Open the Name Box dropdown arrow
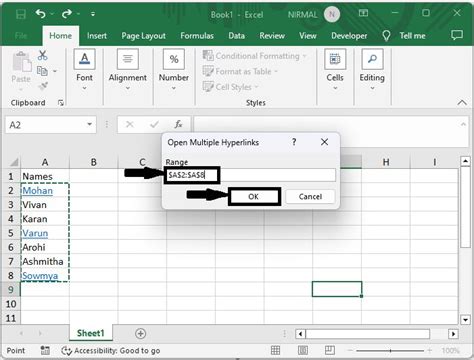Screen dimensions: 474x360 click(x=89, y=124)
